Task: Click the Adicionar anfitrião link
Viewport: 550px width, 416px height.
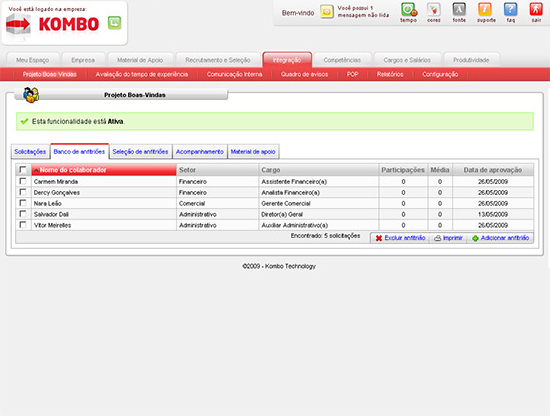Action: pyautogui.click(x=505, y=238)
